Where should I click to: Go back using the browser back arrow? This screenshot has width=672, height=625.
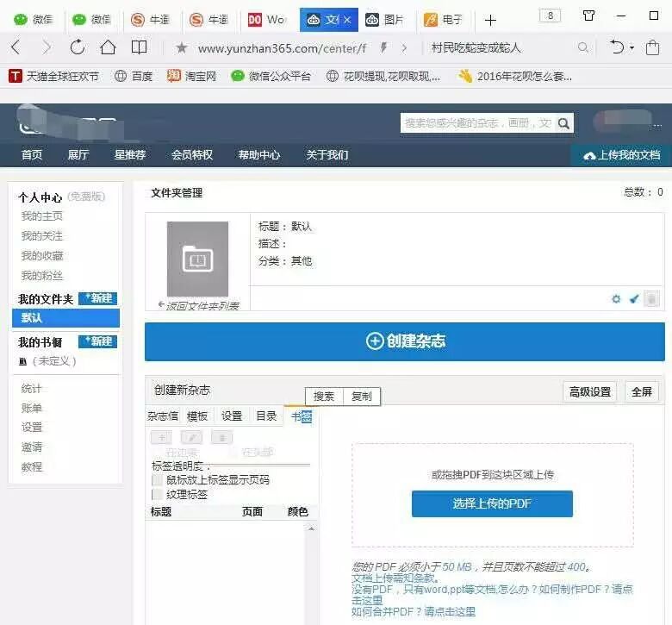[x=16, y=47]
